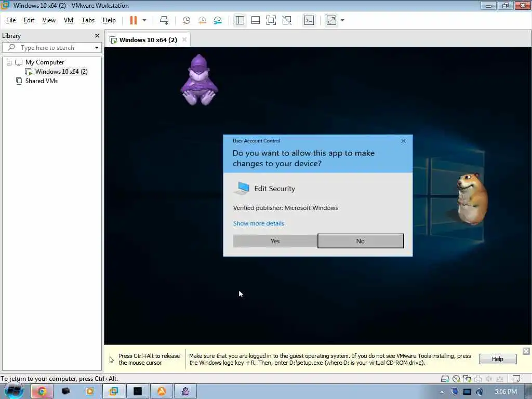Viewport: 532px width, 399px height.
Task: Click the sound card status icon
Action: point(489,379)
